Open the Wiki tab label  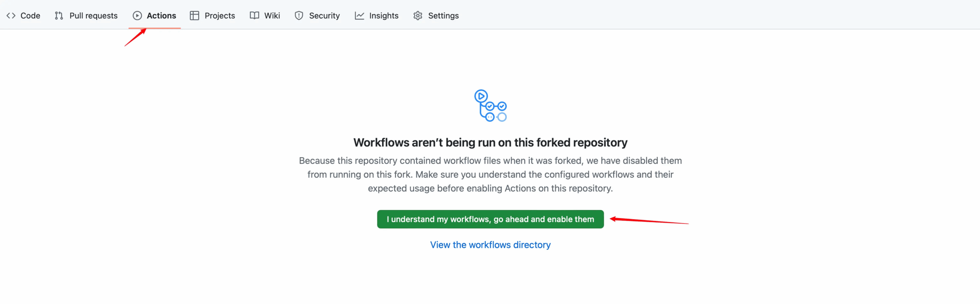point(272,16)
